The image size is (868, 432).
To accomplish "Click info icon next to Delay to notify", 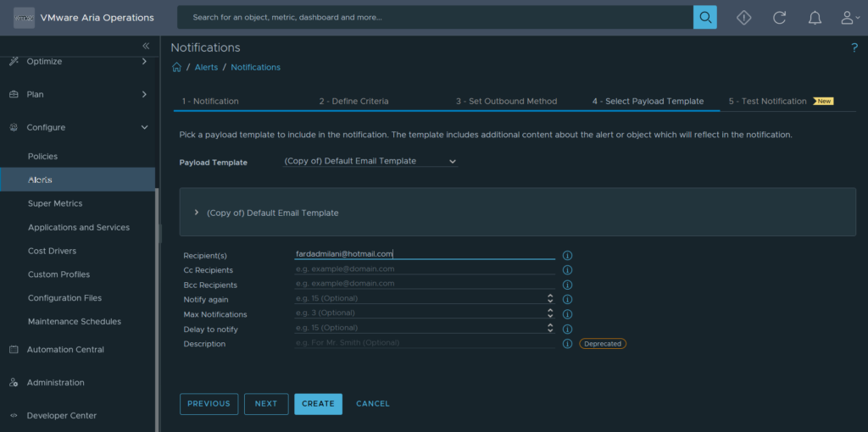I will [567, 330].
